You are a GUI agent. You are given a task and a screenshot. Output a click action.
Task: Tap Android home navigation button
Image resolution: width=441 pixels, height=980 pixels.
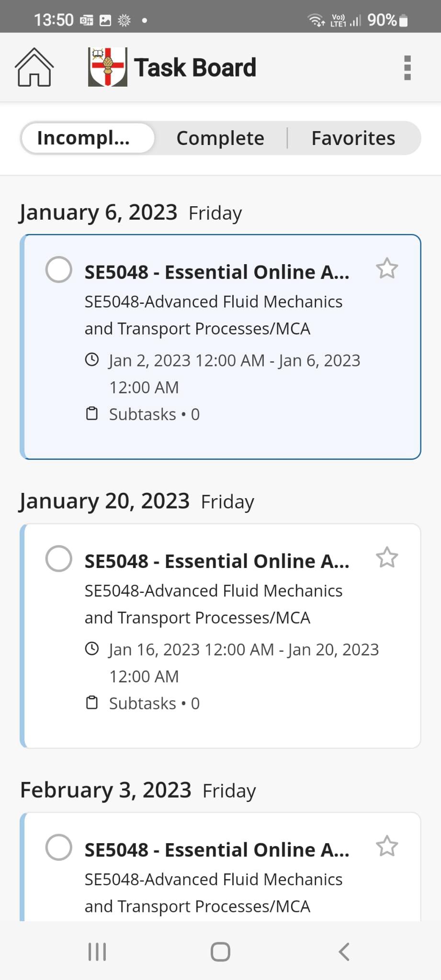click(x=220, y=952)
